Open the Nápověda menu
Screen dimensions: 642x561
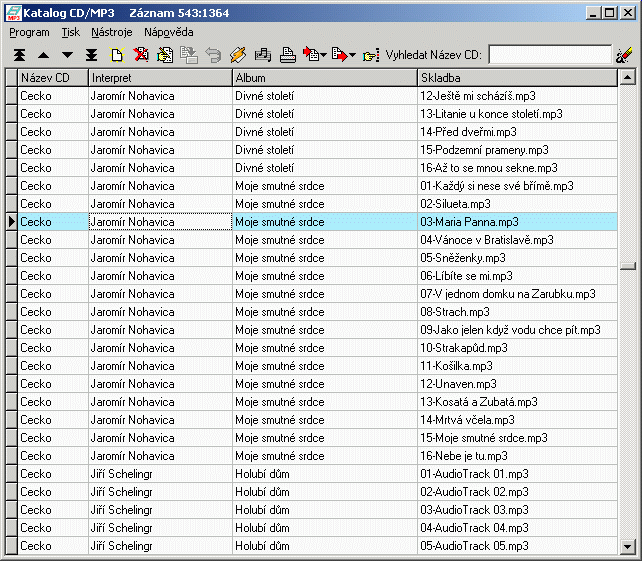pyautogui.click(x=169, y=32)
